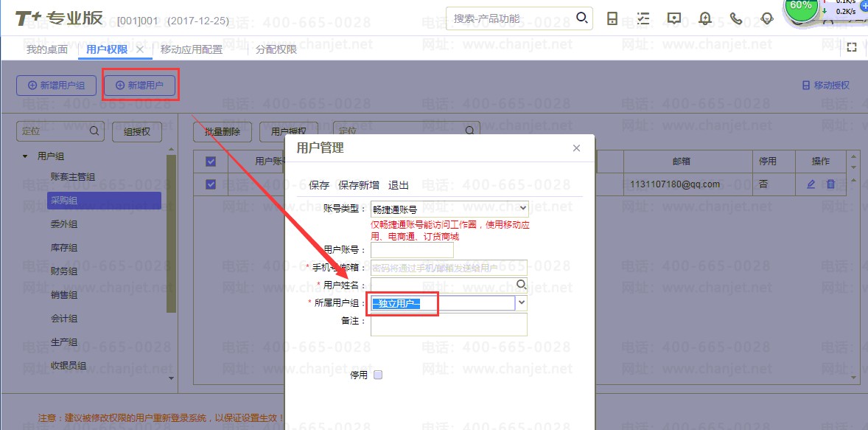Delete user via the trash icon
868x430 pixels.
tap(831, 184)
